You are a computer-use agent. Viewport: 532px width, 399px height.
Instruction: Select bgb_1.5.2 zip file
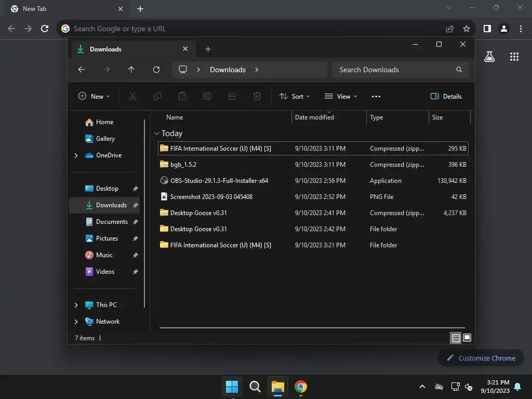(x=313, y=165)
